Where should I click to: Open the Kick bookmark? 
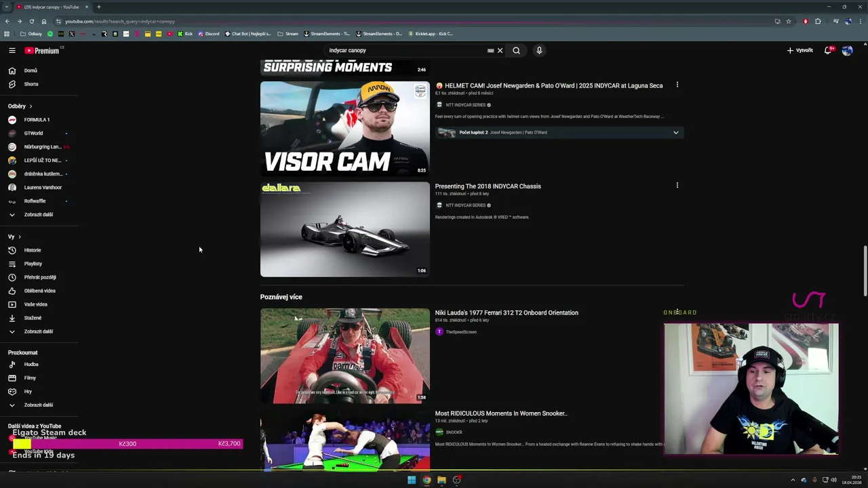pyautogui.click(x=185, y=34)
